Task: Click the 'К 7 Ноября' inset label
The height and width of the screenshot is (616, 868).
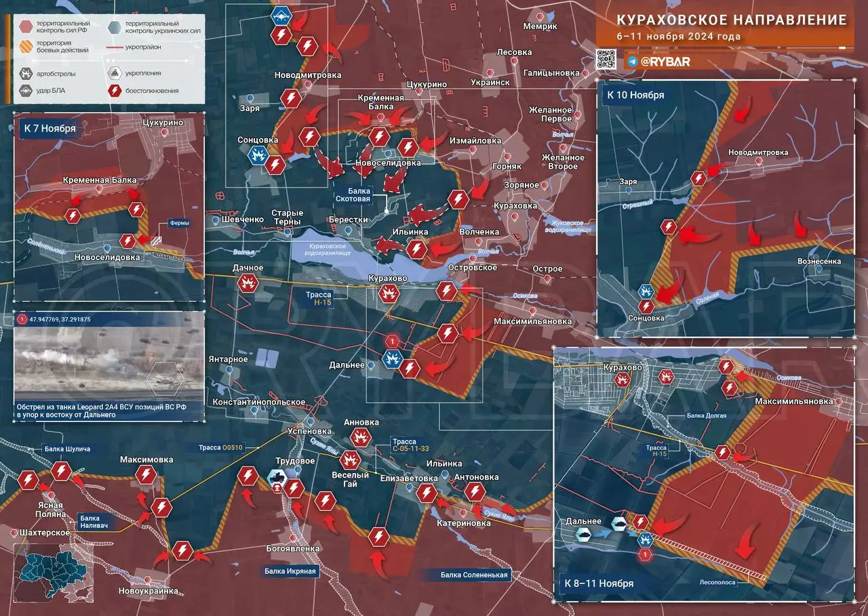Action: (x=49, y=127)
